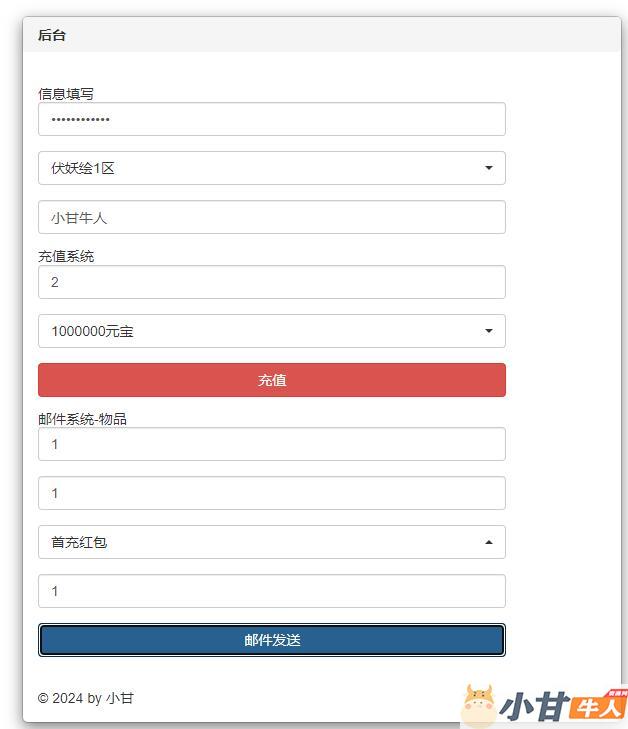Screen dimensions: 628x729
Task: Open the 首充红包 item dropdown
Action: pyautogui.click(x=271, y=542)
